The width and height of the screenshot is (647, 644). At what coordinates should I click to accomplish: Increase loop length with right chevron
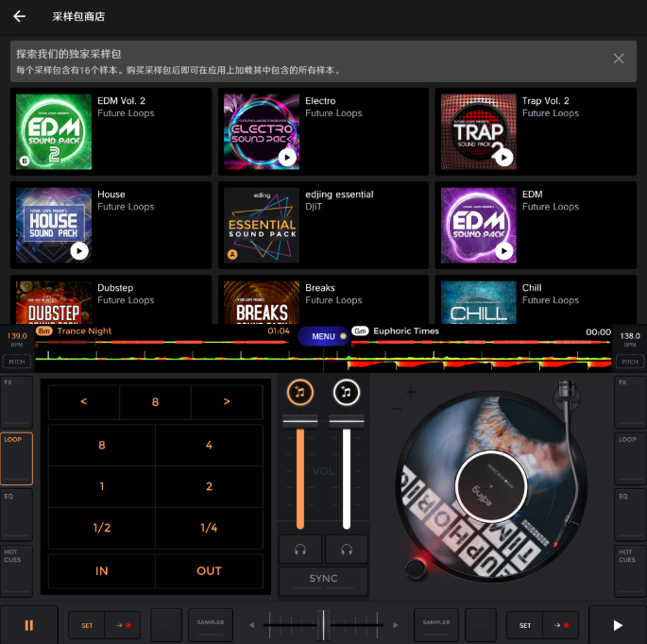point(227,401)
